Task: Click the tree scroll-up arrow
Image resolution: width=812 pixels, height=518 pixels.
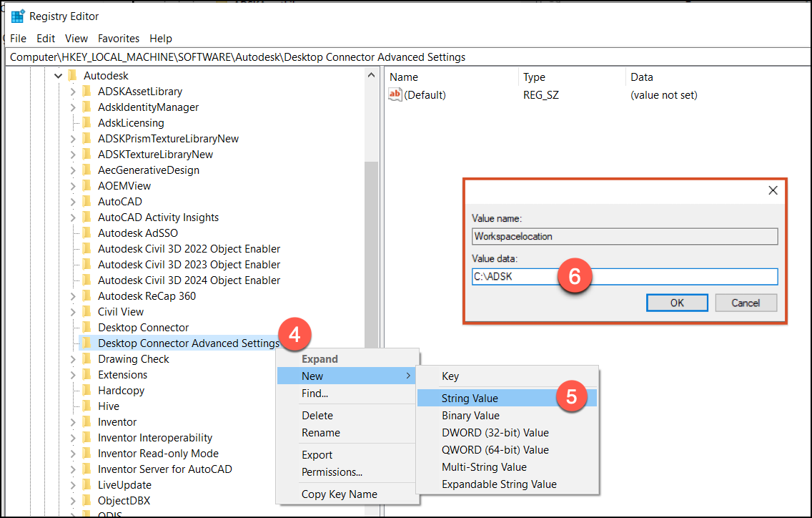Action: pos(371,76)
